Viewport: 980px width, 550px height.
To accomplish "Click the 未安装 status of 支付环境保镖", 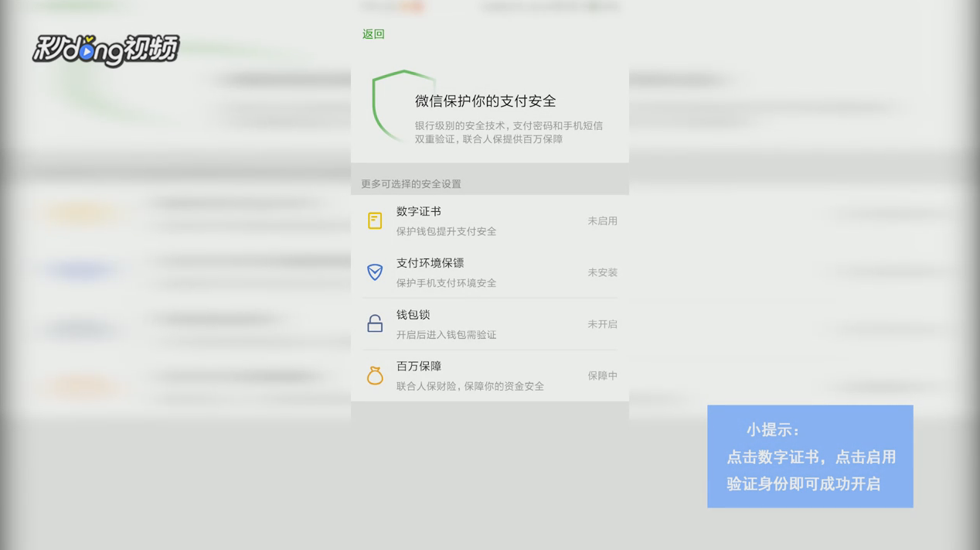I will (x=602, y=272).
